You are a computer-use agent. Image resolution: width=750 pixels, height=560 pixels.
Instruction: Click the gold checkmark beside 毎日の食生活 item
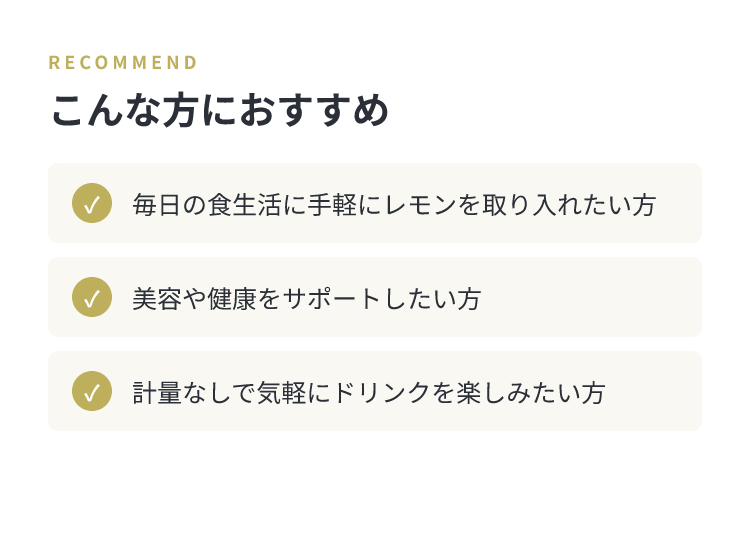92,203
